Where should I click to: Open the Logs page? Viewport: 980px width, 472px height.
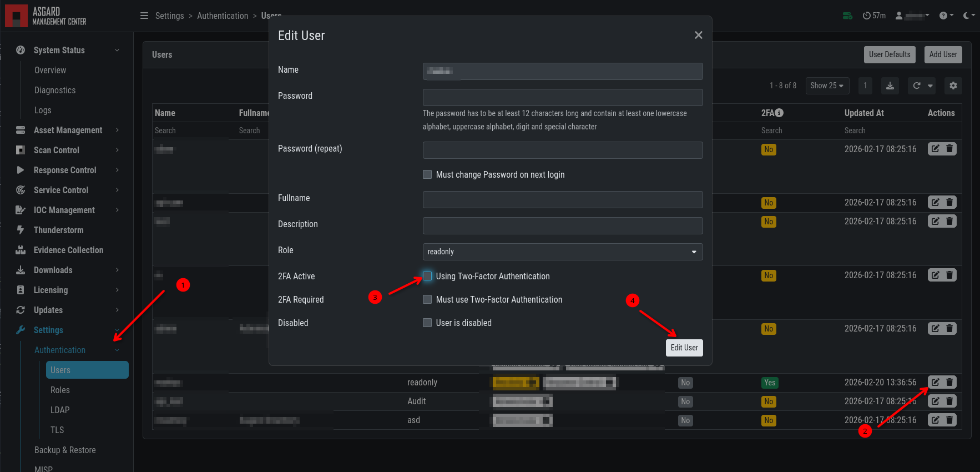coord(43,110)
